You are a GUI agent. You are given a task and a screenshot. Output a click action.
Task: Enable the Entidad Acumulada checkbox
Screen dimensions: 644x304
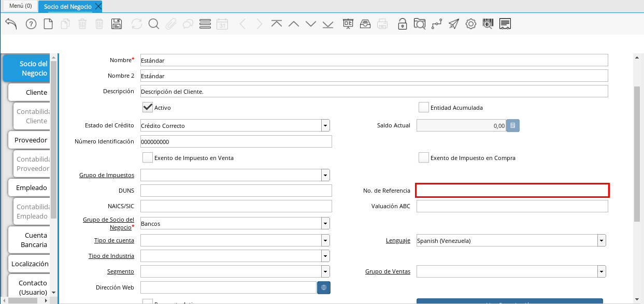pyautogui.click(x=424, y=107)
